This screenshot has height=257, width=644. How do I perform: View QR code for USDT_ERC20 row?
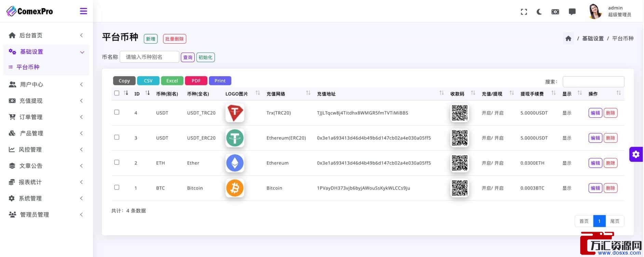pos(460,138)
